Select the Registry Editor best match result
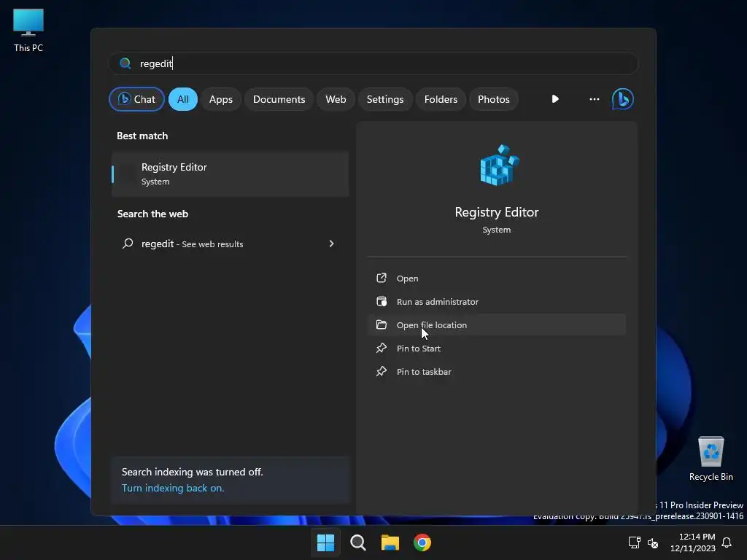 tap(230, 174)
